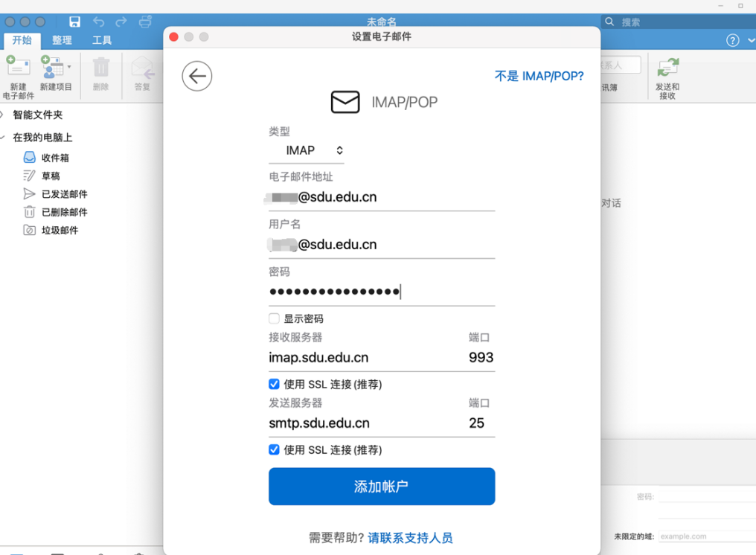Switch to the 开始 ribbon tab

(22, 40)
